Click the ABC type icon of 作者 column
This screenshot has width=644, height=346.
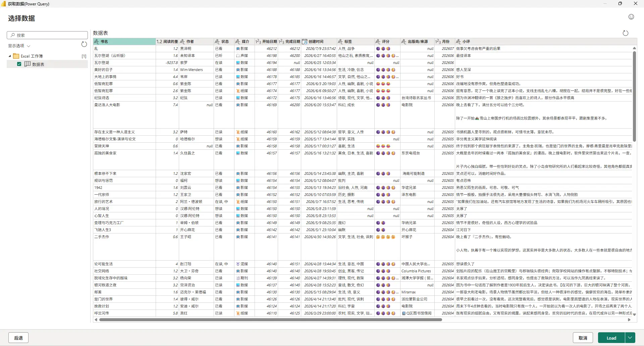tap(182, 42)
